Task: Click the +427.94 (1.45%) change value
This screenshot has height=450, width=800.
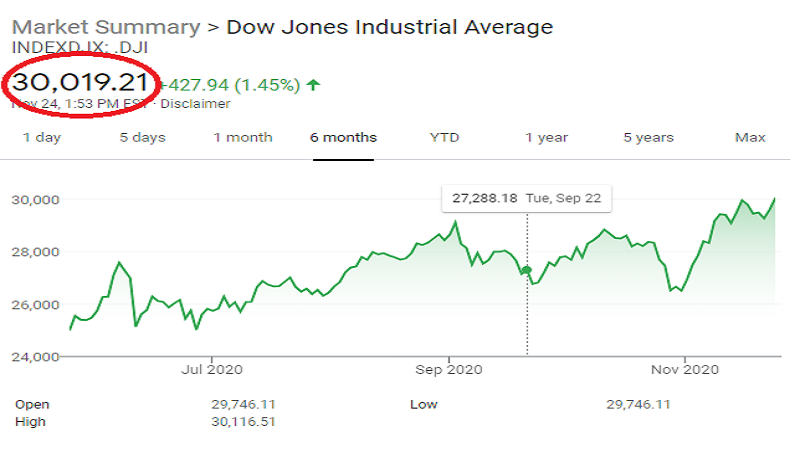Action: (230, 85)
